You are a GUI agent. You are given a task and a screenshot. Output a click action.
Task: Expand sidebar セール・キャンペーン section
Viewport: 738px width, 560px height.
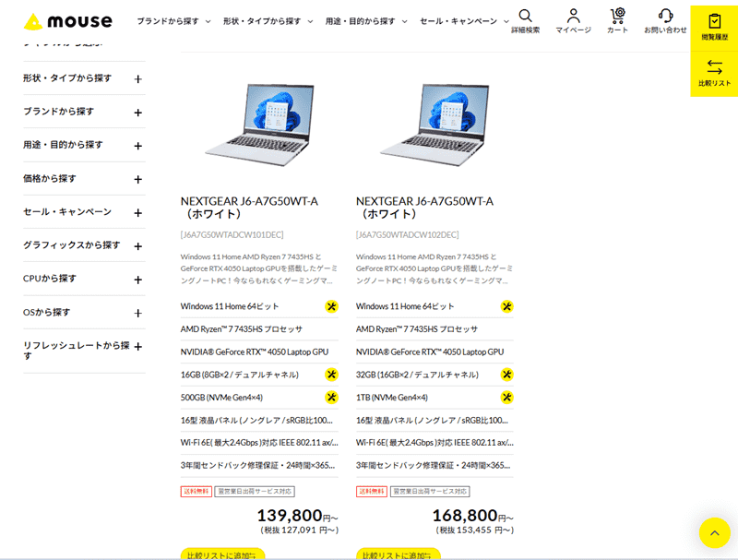coord(84,212)
